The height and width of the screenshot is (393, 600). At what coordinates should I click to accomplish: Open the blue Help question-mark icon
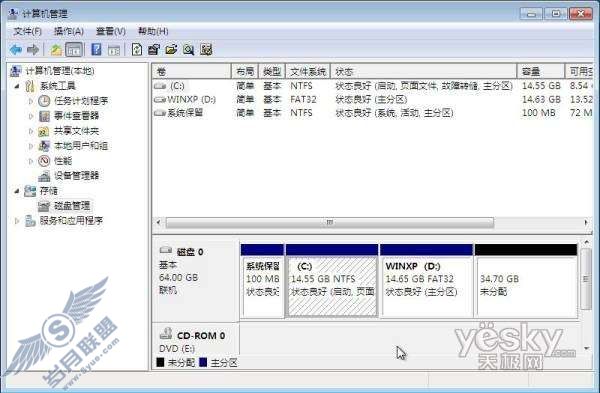[96, 49]
